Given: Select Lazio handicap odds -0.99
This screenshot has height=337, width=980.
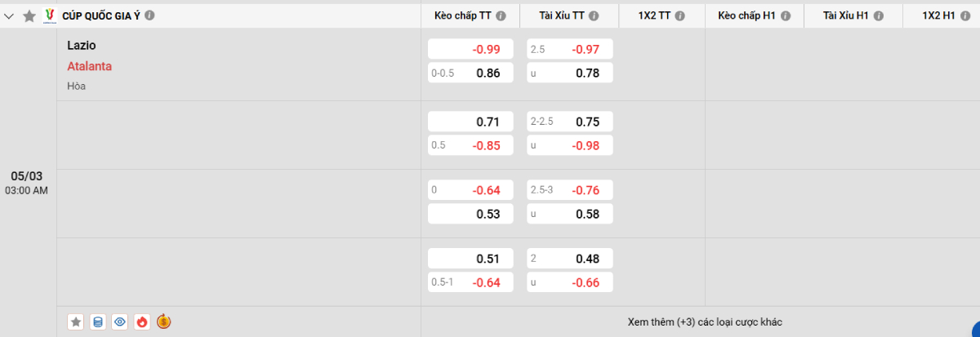Looking at the screenshot, I should pos(471,50).
